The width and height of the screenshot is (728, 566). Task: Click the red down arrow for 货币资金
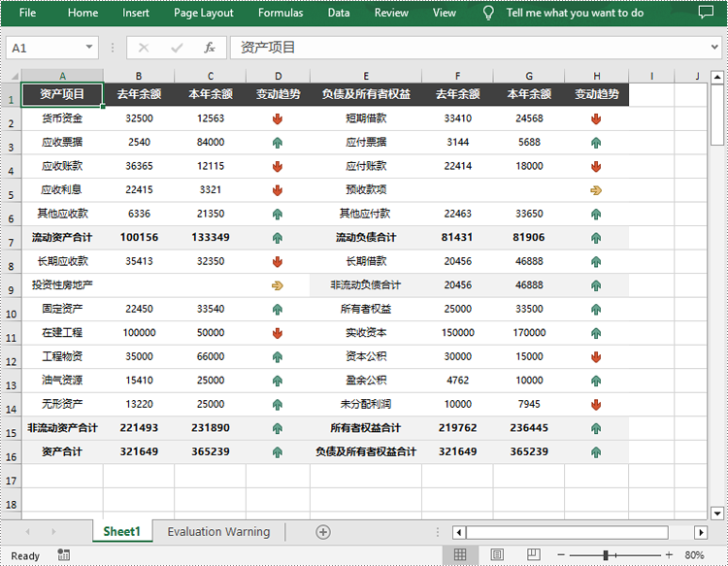[278, 118]
